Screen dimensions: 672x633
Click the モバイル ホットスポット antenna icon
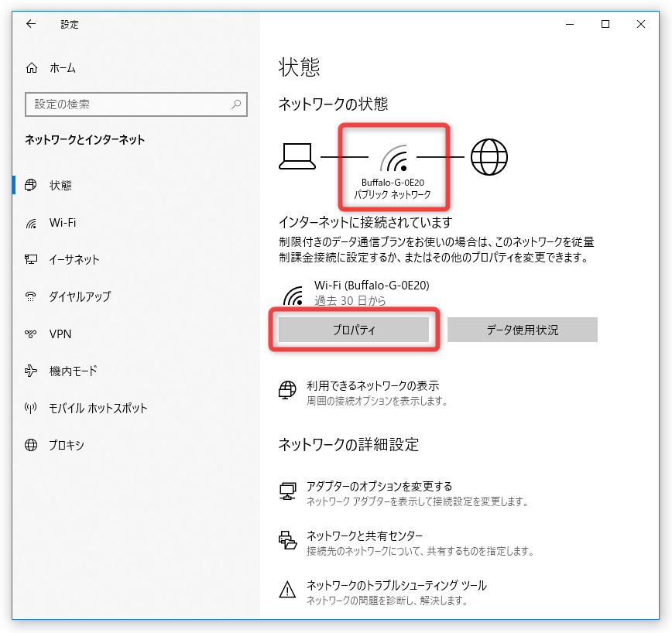(x=31, y=408)
